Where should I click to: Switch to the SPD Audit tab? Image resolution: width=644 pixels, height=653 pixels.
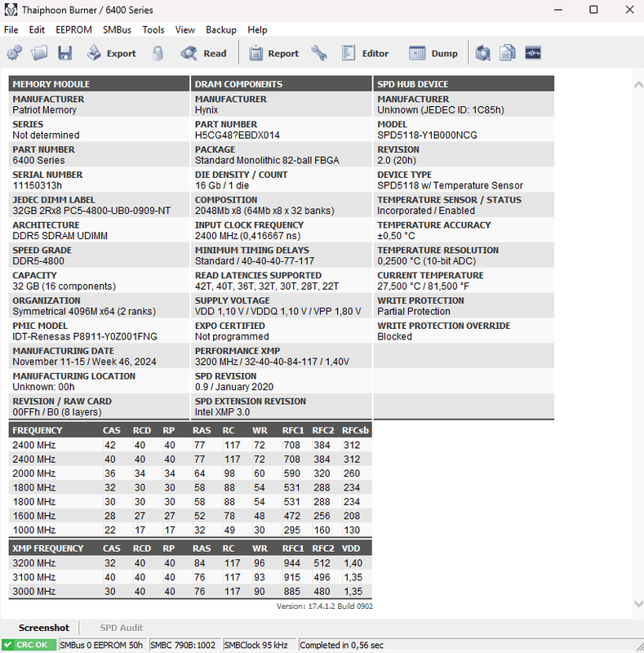pos(121,628)
